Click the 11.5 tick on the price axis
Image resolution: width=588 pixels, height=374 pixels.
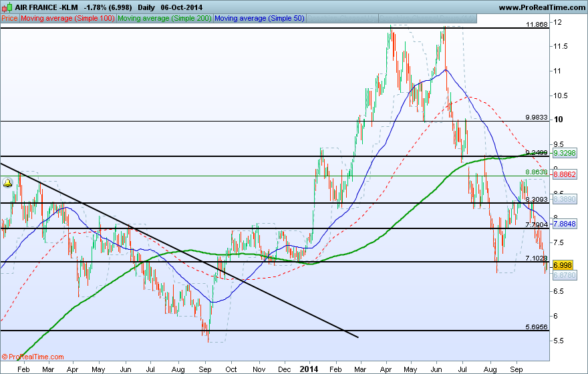(x=560, y=47)
